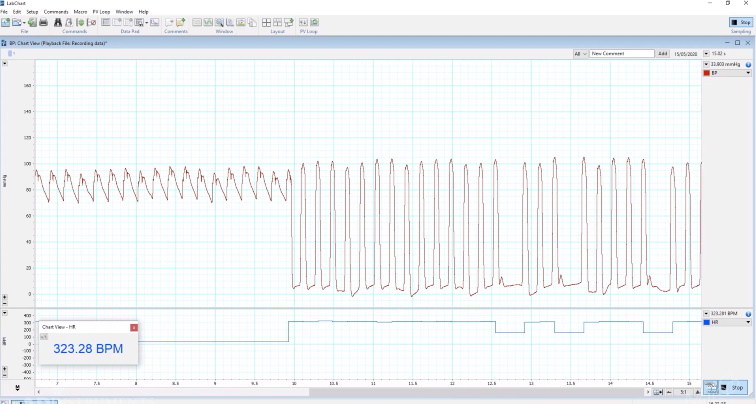This screenshot has height=404, width=756.
Task: Click the 5:1 horizontal compression control
Action: tap(683, 392)
